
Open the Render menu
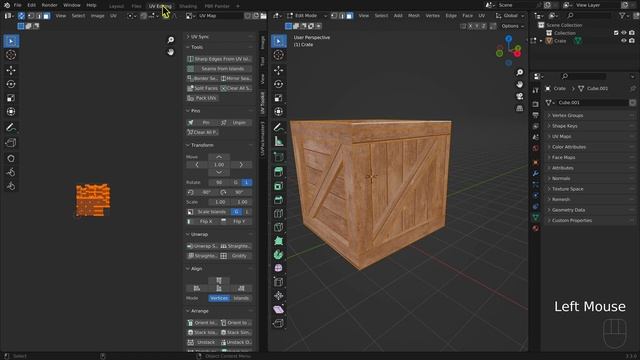49,5
